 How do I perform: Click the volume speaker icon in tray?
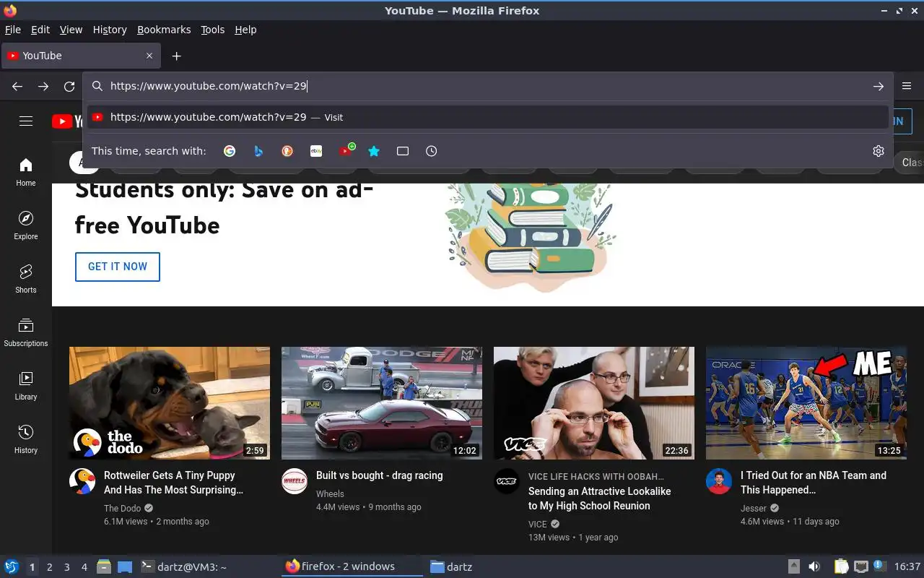click(814, 566)
